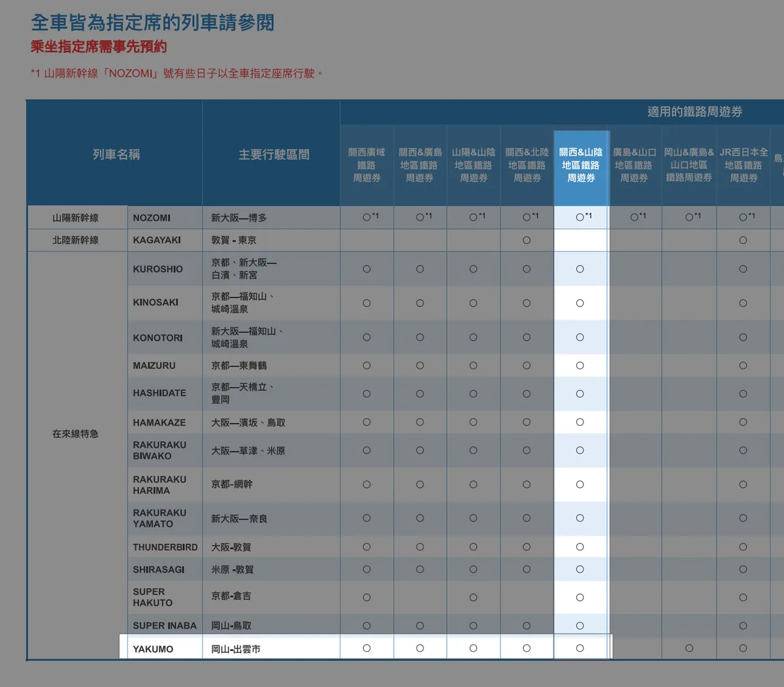The width and height of the screenshot is (784, 687).
Task: Select the highlighted 關西&山陰地區鐵路周遊券 column header
Action: pos(581,165)
